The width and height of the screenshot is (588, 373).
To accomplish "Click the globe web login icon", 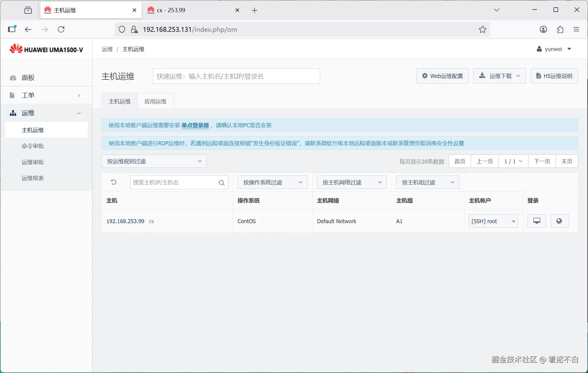I will point(559,221).
